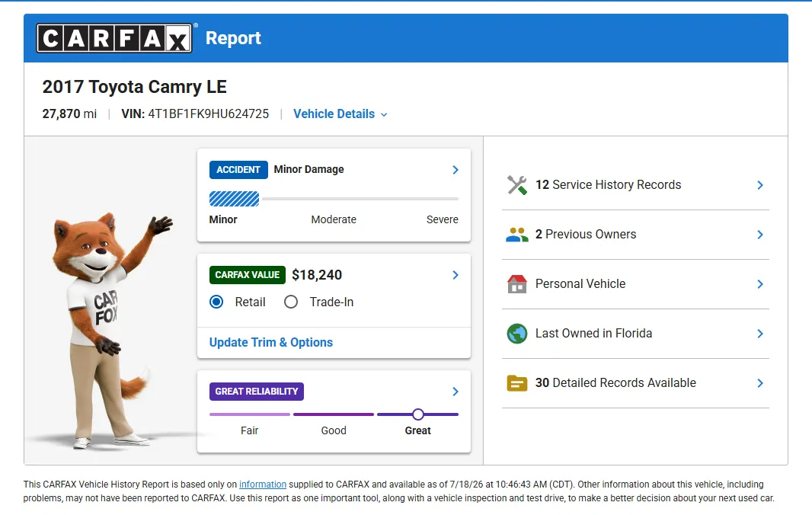Click the VIN number 4T1BF1FK9HU624725
Viewport: 812px width, 515px height.
(208, 114)
